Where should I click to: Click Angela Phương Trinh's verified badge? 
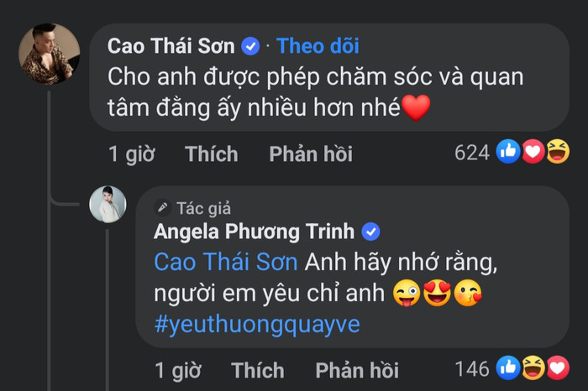pyautogui.click(x=370, y=232)
